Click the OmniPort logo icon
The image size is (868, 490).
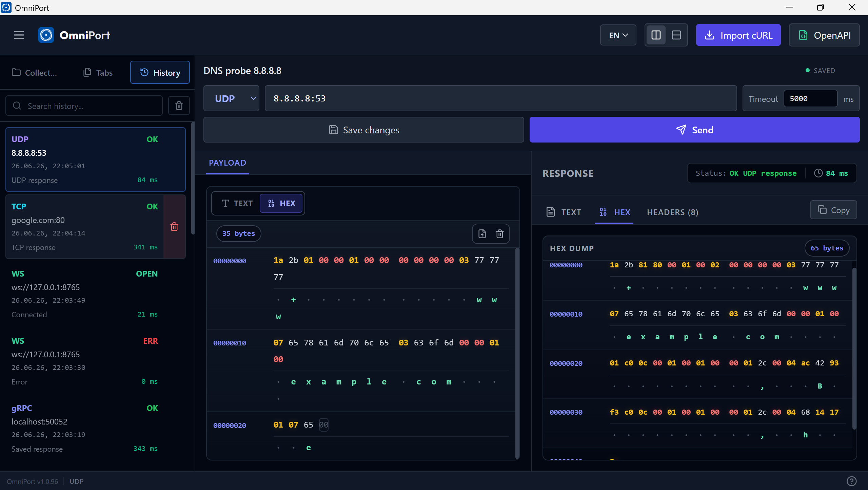point(46,35)
